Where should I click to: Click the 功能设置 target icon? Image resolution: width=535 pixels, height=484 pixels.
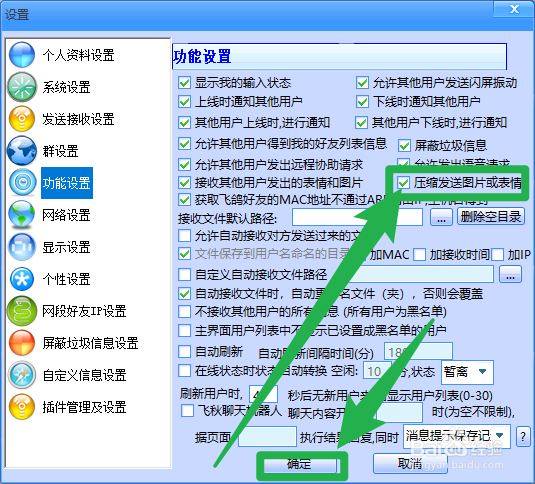click(x=23, y=182)
